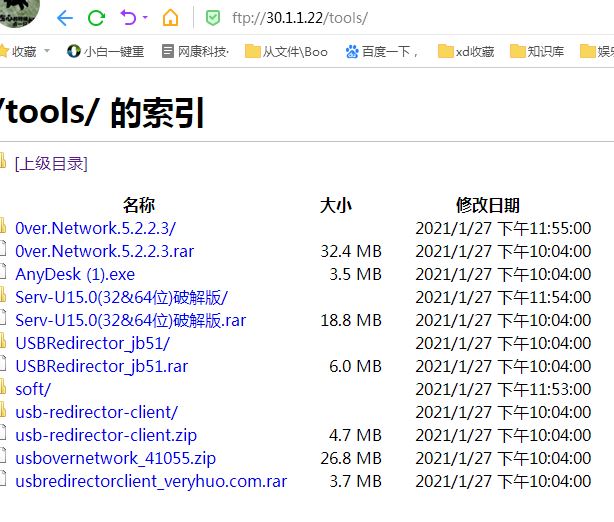Open the 百度一下 bookmark
This screenshot has width=614, height=522.
point(382,51)
